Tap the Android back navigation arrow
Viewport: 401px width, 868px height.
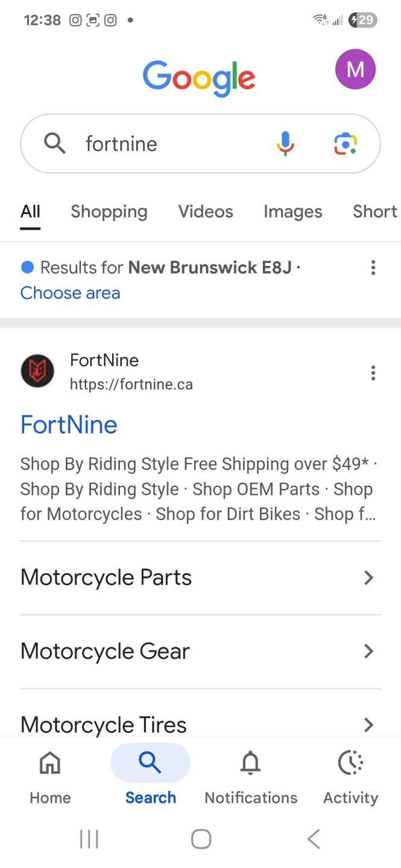pyautogui.click(x=313, y=838)
